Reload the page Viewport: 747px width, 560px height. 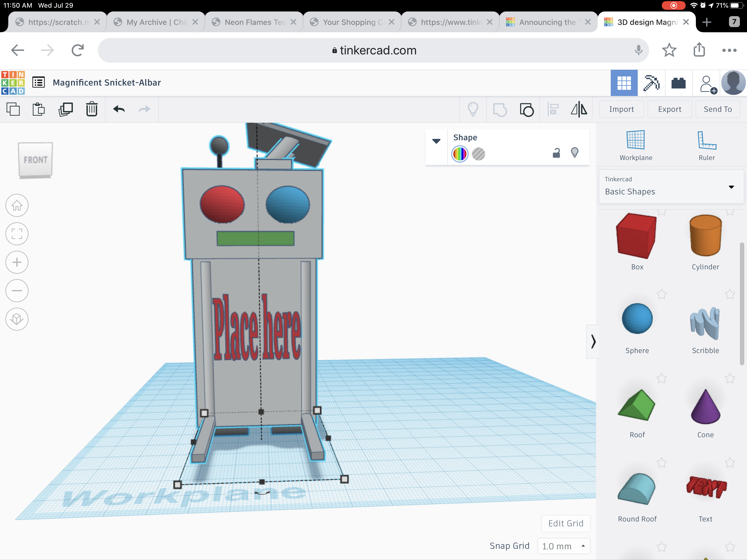click(78, 50)
